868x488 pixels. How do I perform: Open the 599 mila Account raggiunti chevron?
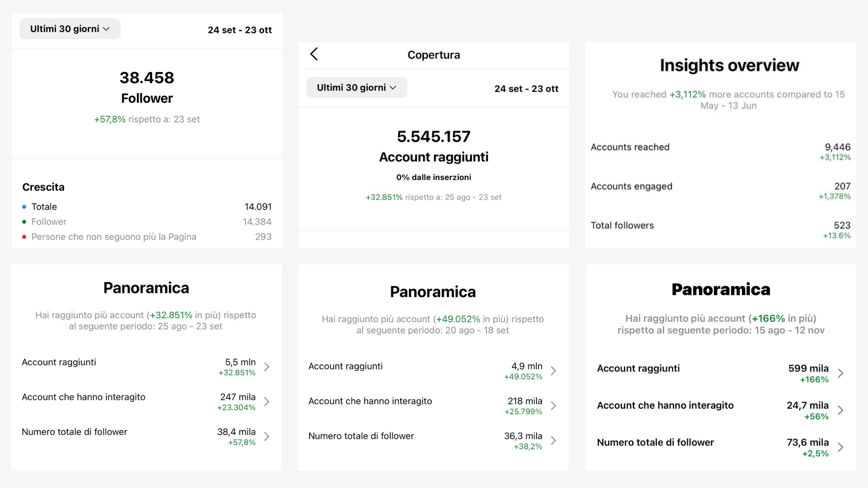841,373
